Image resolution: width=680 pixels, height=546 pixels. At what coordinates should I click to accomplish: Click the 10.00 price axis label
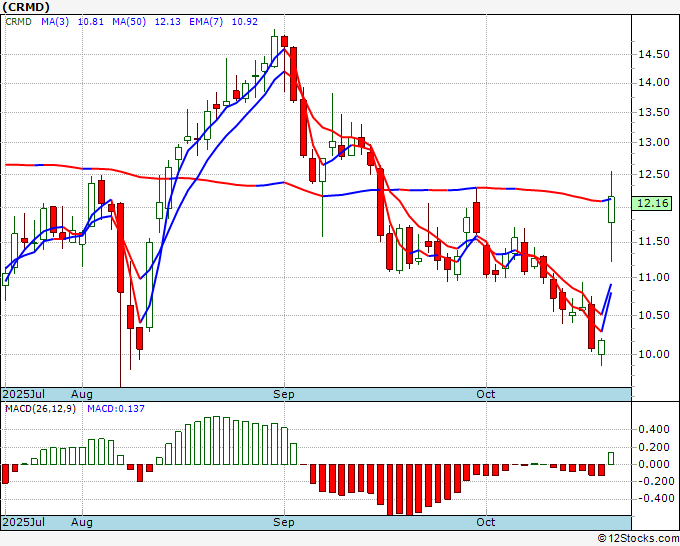654,354
